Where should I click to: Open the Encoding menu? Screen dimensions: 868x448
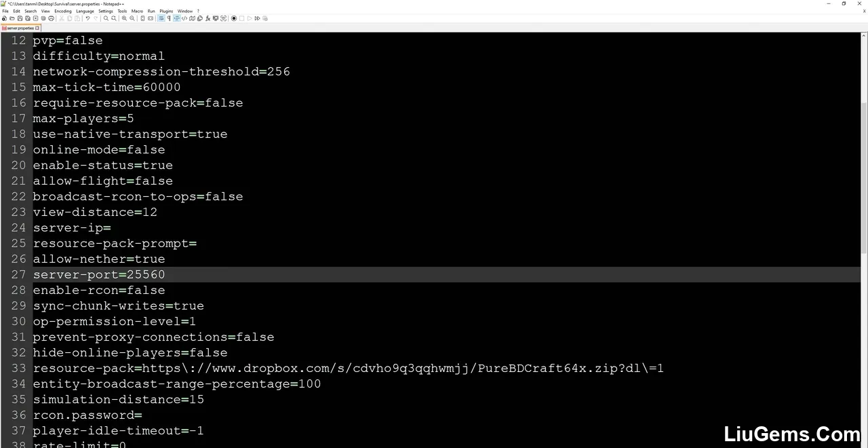click(x=63, y=11)
